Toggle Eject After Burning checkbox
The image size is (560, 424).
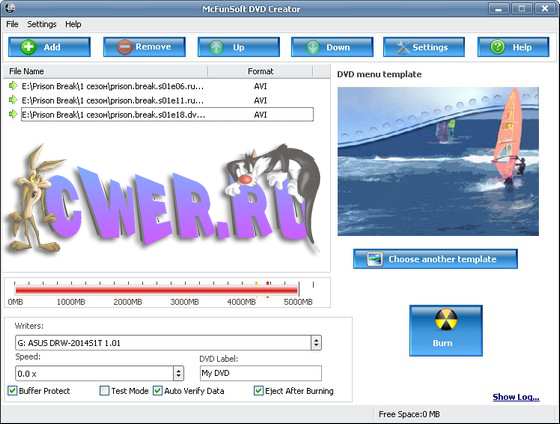(x=258, y=390)
